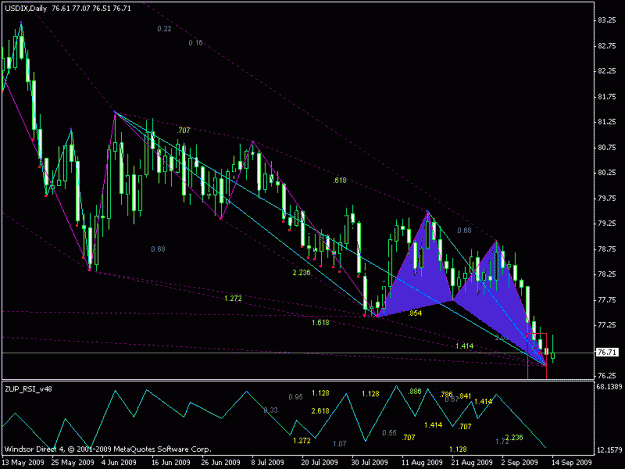Viewport: 625px width, 469px height.
Task: Click the 0.95 label in RSI panel
Action: 295,397
